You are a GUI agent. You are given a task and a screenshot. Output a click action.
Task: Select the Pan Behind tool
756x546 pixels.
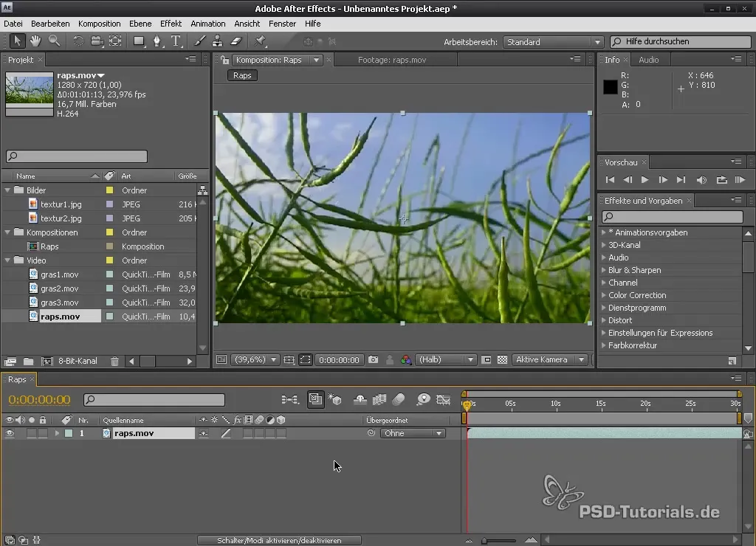[x=115, y=41]
